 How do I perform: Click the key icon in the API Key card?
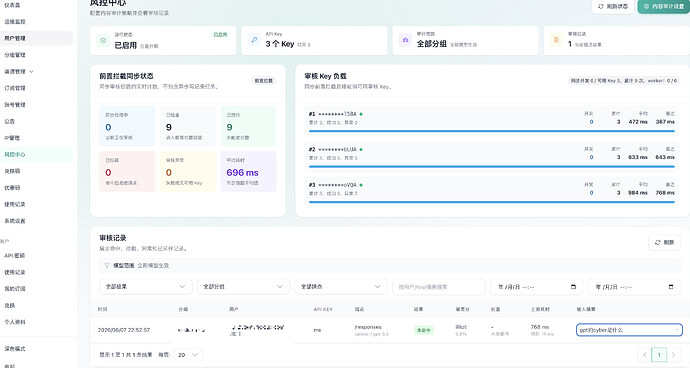pos(254,40)
